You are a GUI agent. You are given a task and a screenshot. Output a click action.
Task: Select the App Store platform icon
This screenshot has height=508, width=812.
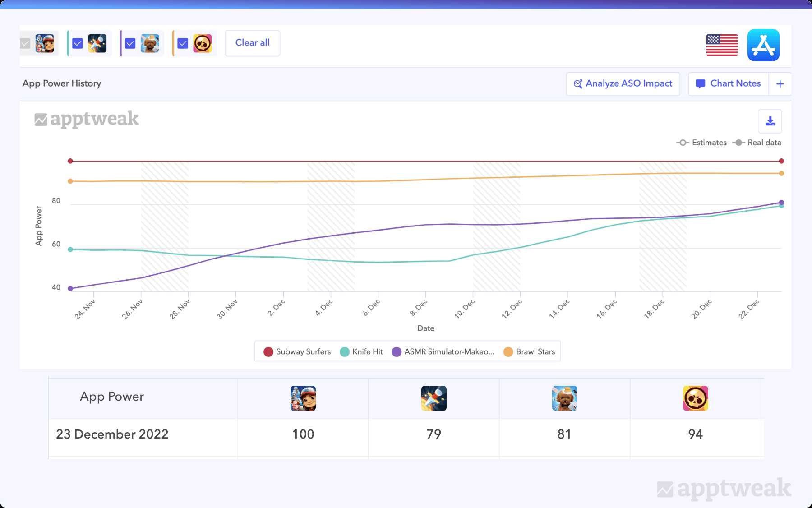pos(763,45)
